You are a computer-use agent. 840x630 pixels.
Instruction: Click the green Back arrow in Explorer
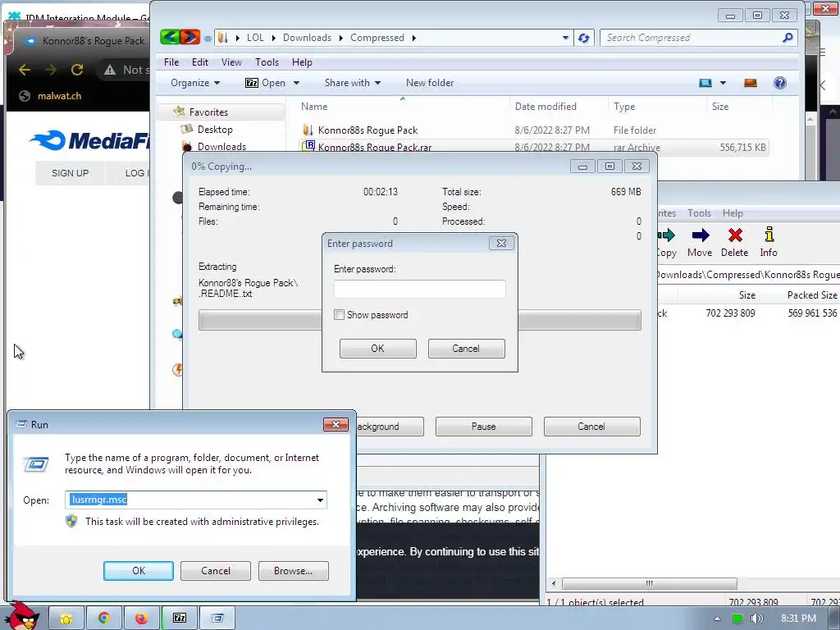pos(170,37)
